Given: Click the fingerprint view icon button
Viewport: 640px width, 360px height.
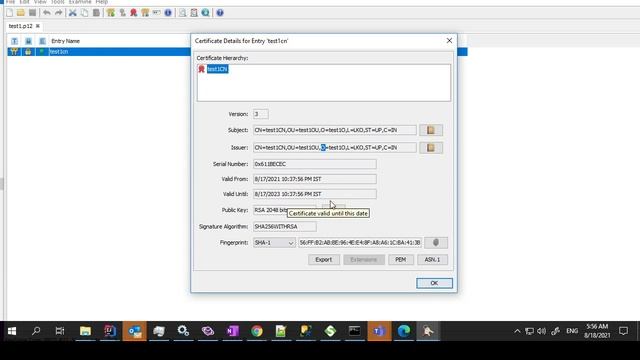Looking at the screenshot, I should (436, 242).
